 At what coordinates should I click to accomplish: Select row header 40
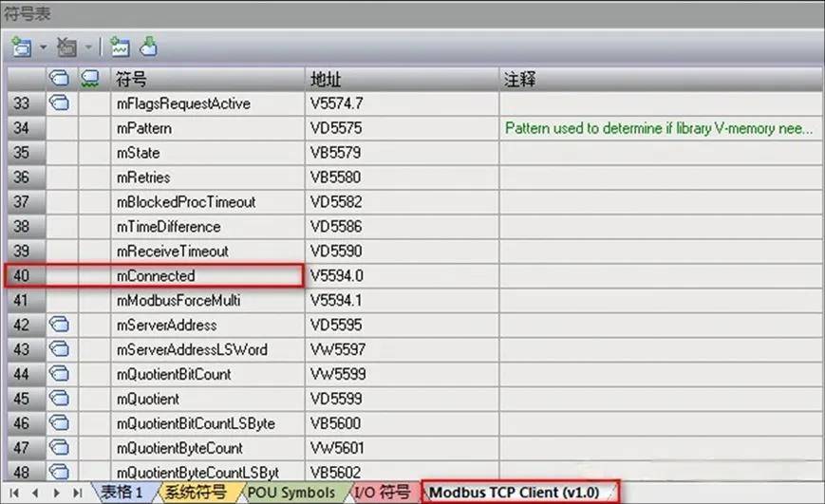coord(27,275)
